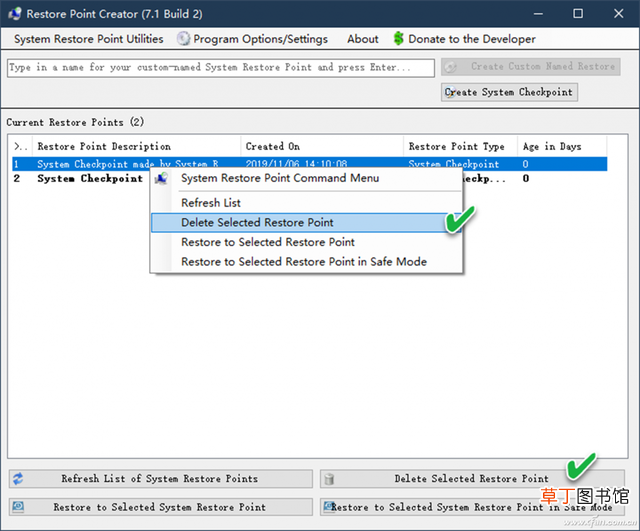
Task: Sort by Age in Days column
Action: coord(562,147)
